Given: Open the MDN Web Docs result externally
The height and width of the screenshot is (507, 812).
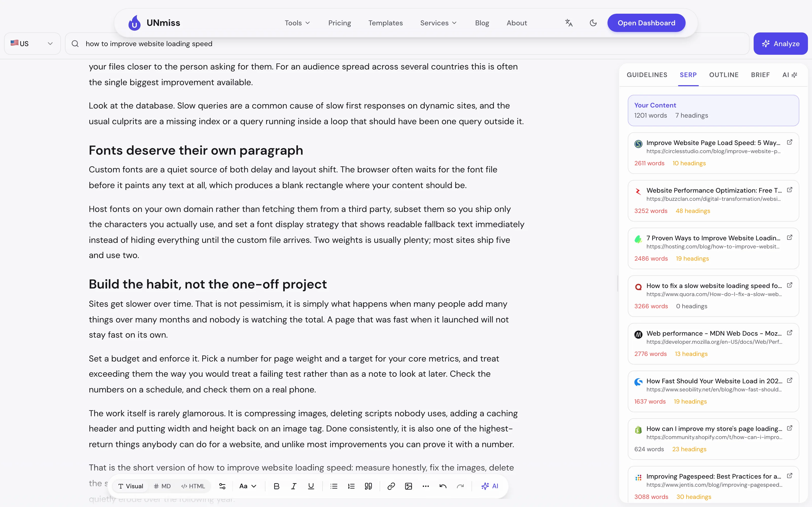Looking at the screenshot, I should click(789, 333).
